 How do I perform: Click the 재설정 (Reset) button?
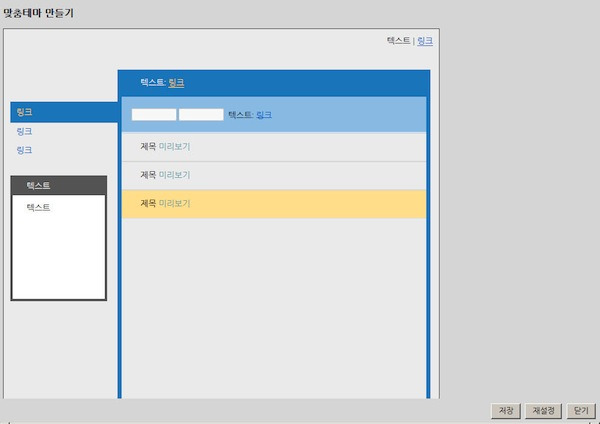click(543, 411)
